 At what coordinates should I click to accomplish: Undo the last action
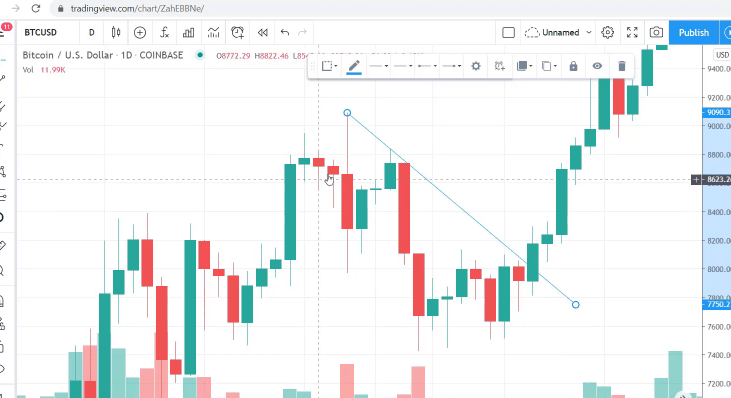coord(285,33)
